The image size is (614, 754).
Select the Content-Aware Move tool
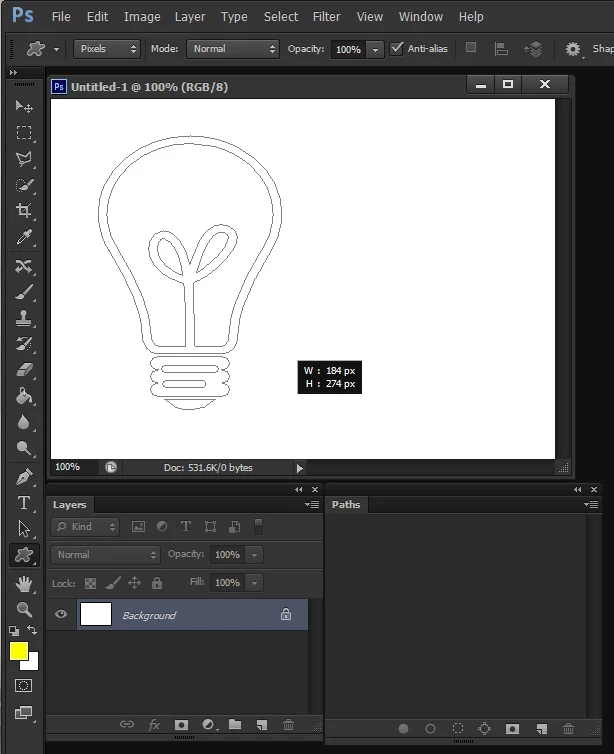24,266
